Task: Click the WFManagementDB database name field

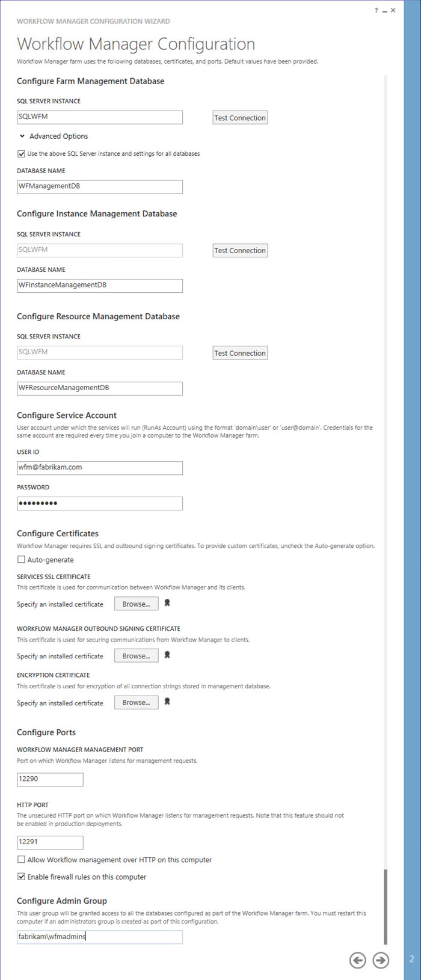Action: pos(100,186)
